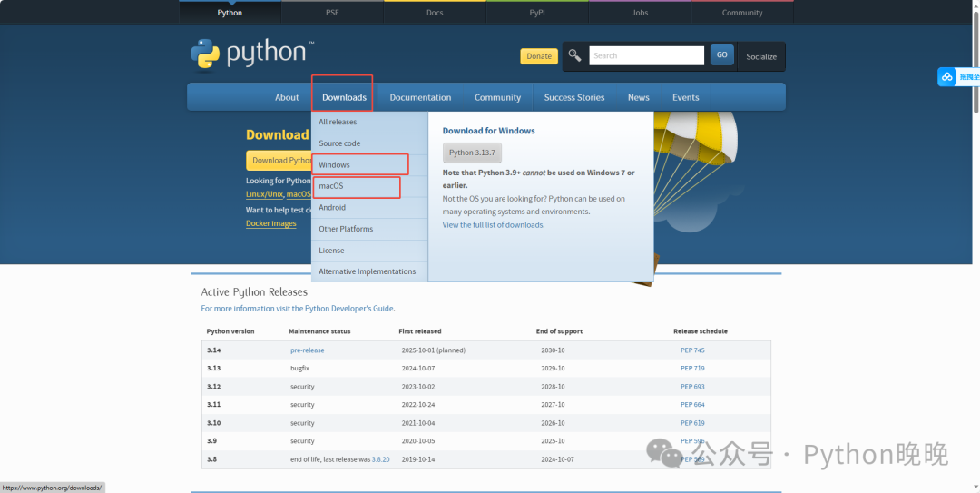This screenshot has height=493, width=980.
Task: Open the Documentation navigation menu
Action: (x=421, y=97)
